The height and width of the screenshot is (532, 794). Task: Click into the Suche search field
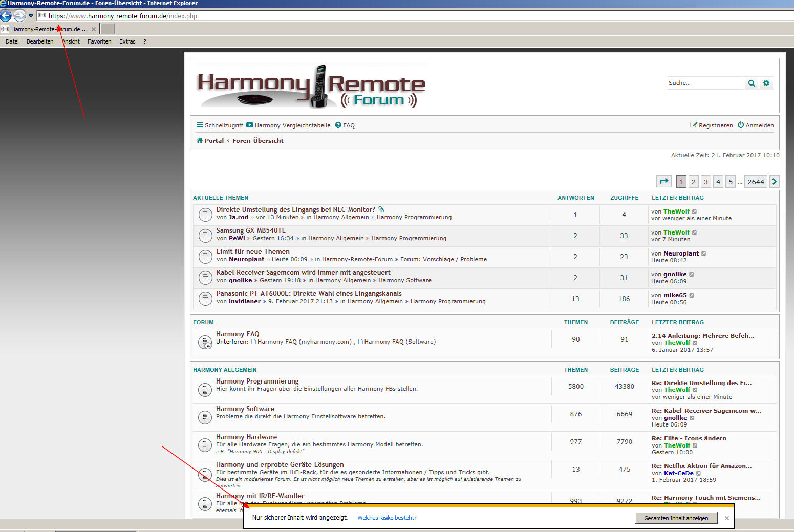click(704, 83)
